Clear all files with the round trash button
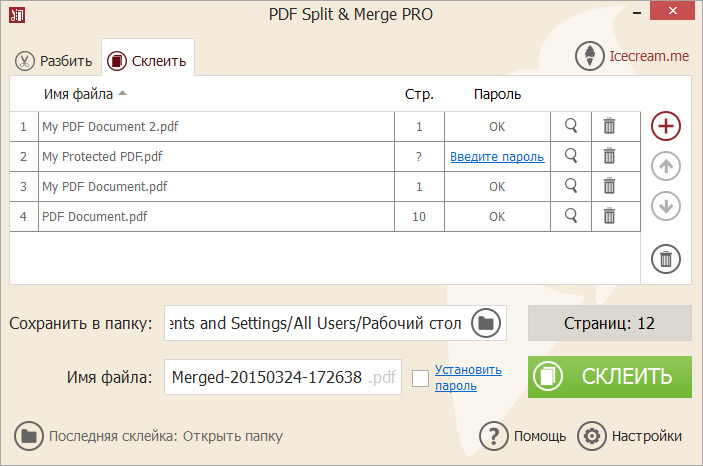The width and height of the screenshot is (703, 466). [x=666, y=259]
